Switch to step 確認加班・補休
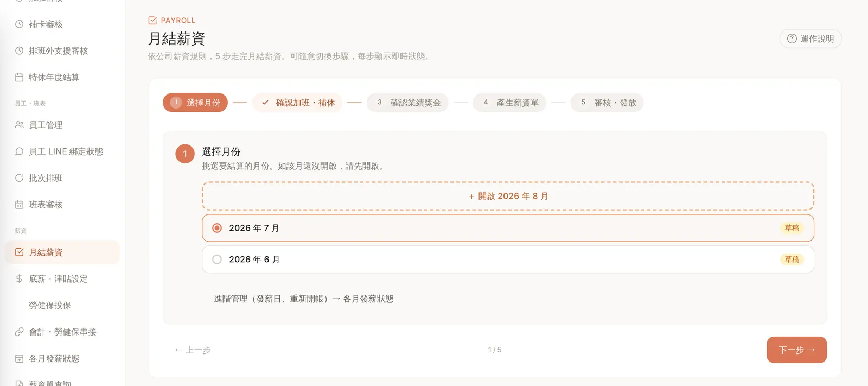868x386 pixels. point(297,103)
